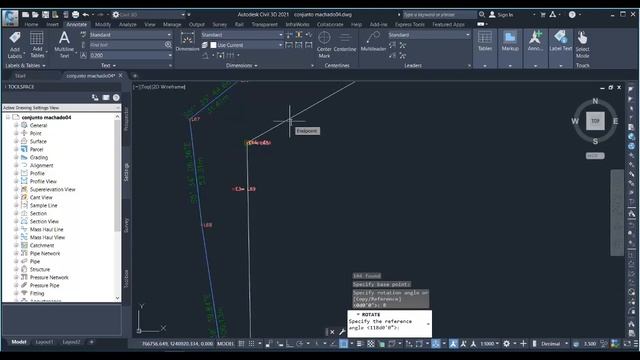Toggle the MODEL space status button

225,344
